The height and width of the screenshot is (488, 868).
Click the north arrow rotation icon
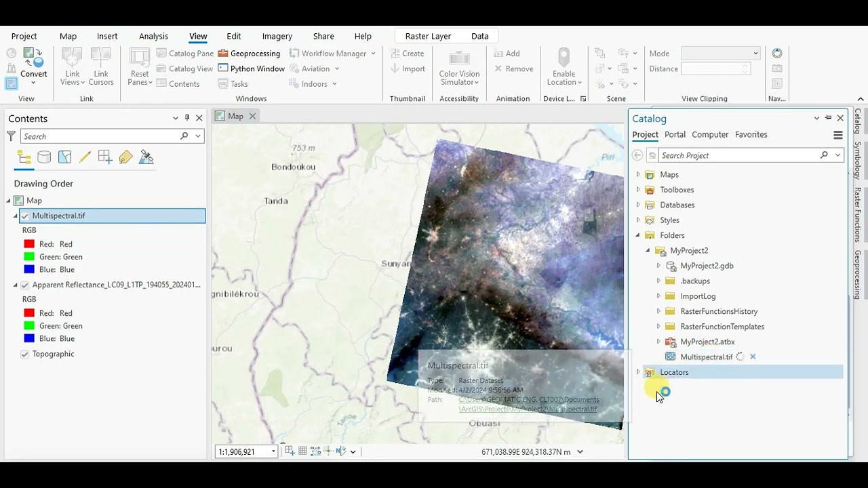tap(340, 451)
